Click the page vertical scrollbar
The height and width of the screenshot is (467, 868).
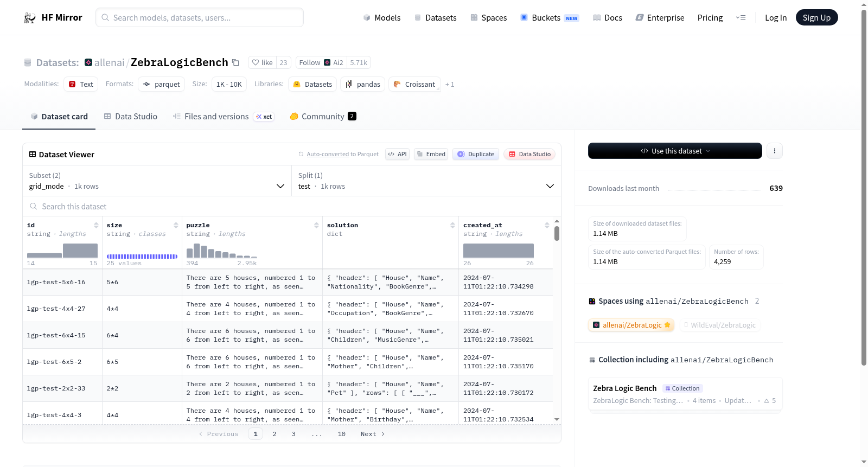pos(864,187)
